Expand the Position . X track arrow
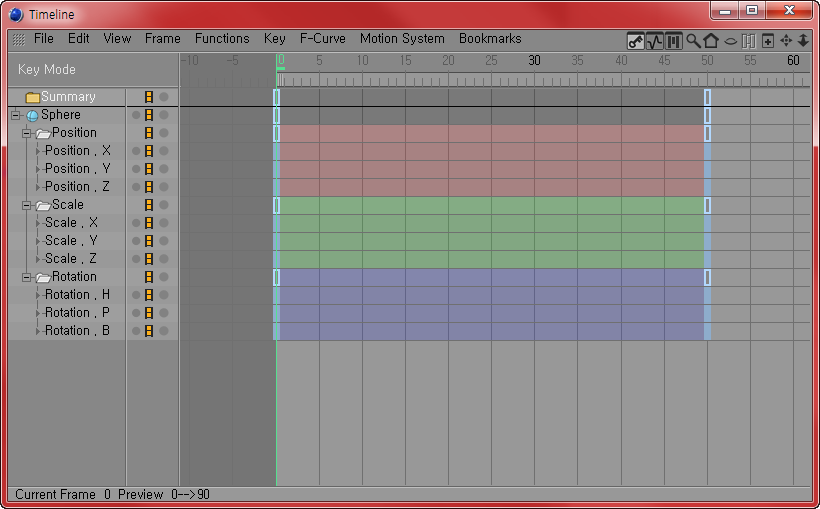820x509 pixels. [38, 151]
